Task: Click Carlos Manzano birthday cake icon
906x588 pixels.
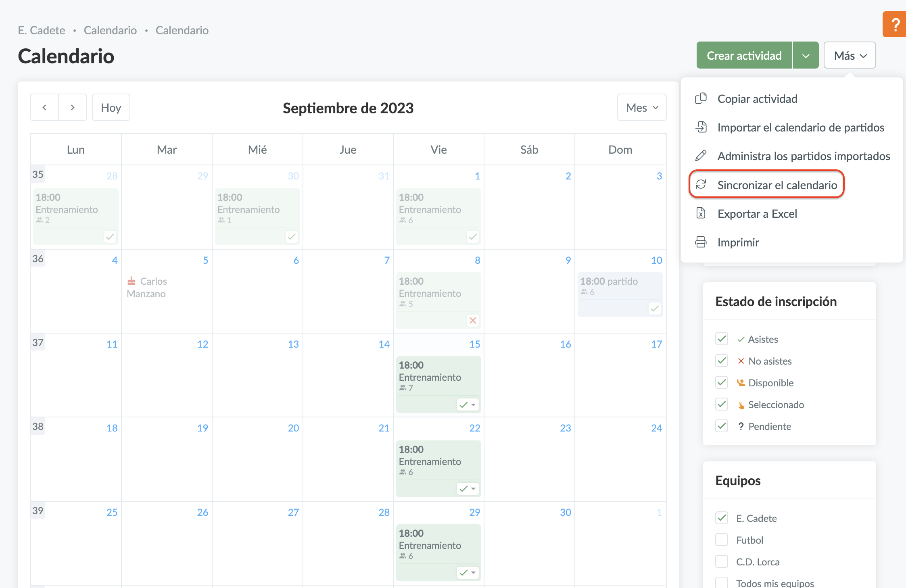Action: pyautogui.click(x=132, y=281)
